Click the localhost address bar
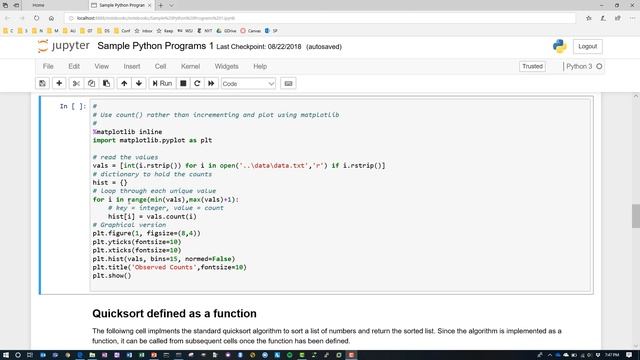This screenshot has height=360, width=640. click(x=320, y=18)
